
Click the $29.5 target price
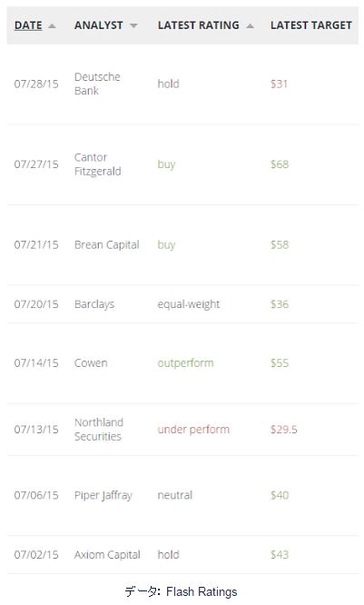(x=284, y=430)
